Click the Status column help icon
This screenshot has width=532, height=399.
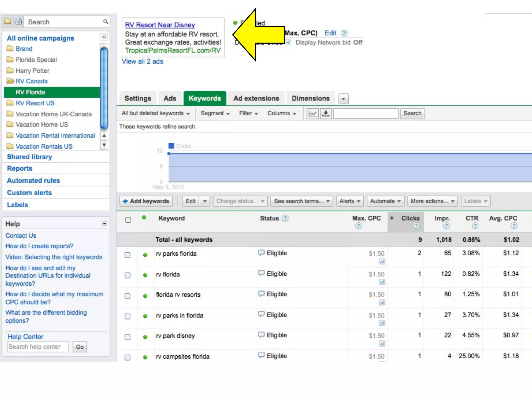pos(285,218)
